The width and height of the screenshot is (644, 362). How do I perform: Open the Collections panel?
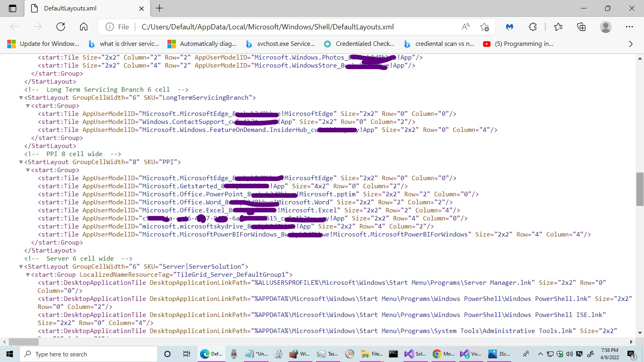pos(581,27)
